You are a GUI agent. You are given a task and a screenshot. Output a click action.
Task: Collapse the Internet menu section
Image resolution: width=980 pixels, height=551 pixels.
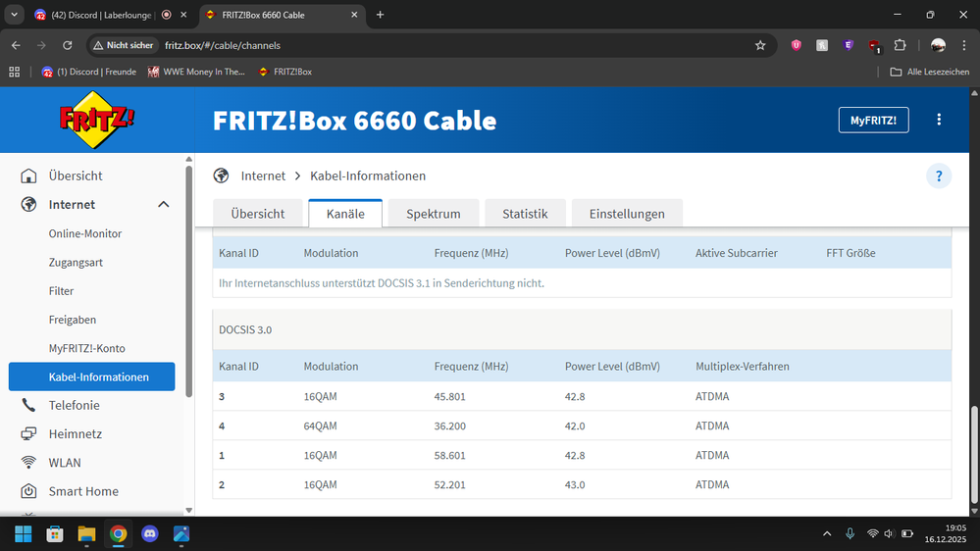click(x=164, y=204)
